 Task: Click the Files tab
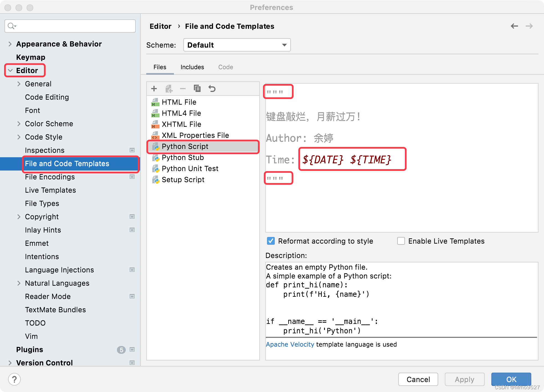pos(160,67)
